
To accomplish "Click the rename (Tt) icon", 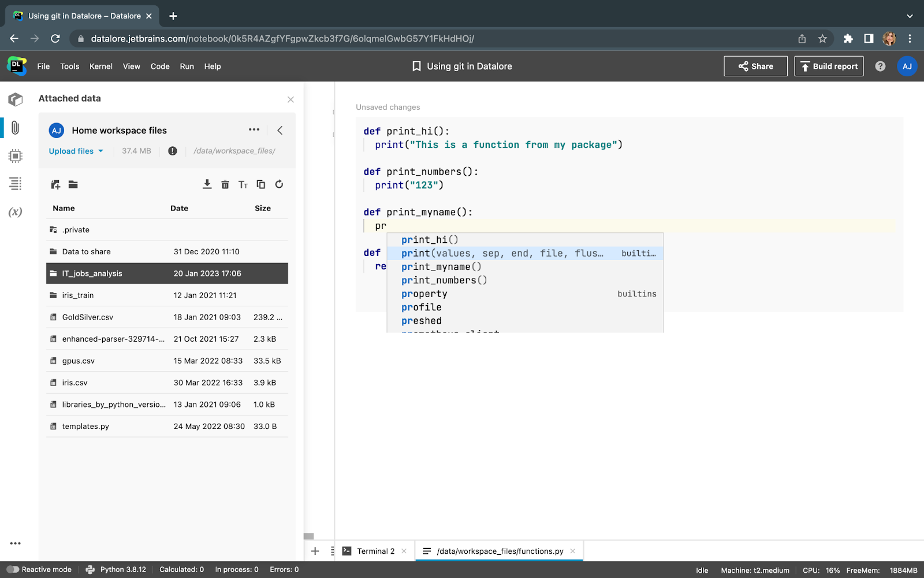I will (243, 184).
